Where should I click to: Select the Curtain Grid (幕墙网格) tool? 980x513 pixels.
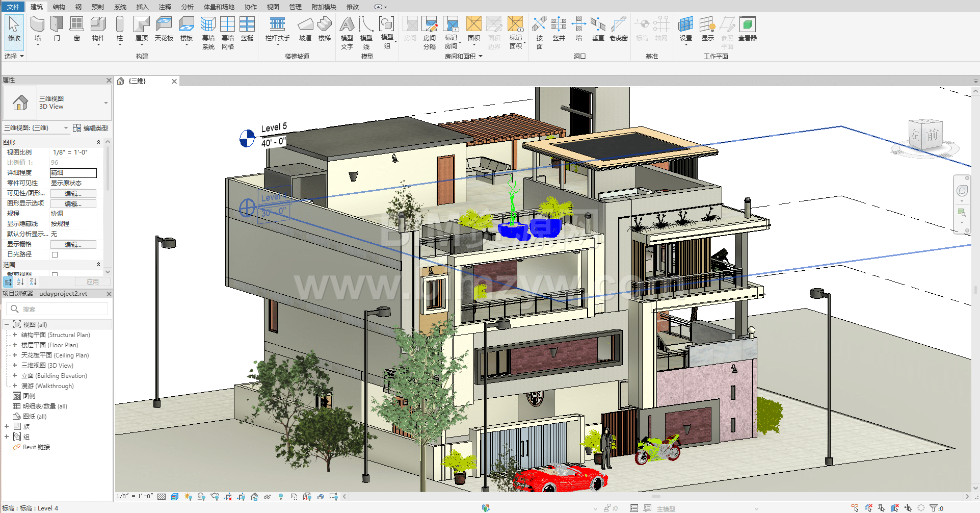[x=227, y=32]
